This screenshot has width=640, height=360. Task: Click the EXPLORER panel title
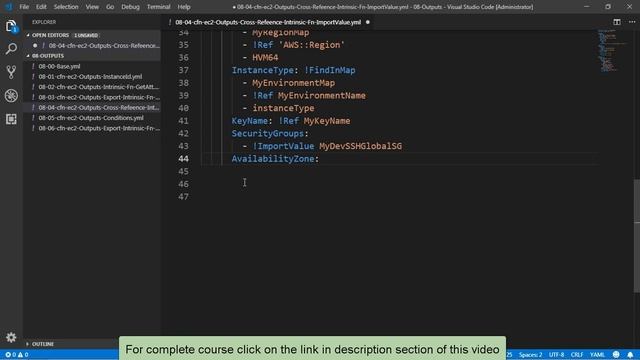(44, 22)
